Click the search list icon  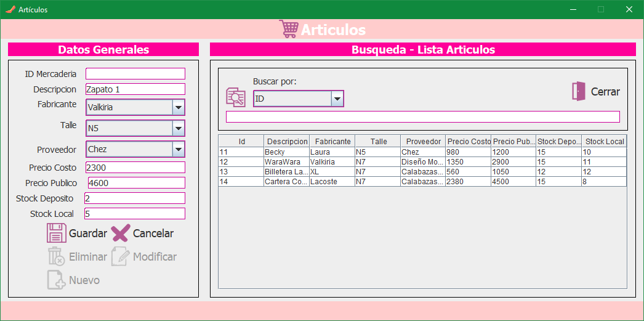[236, 98]
